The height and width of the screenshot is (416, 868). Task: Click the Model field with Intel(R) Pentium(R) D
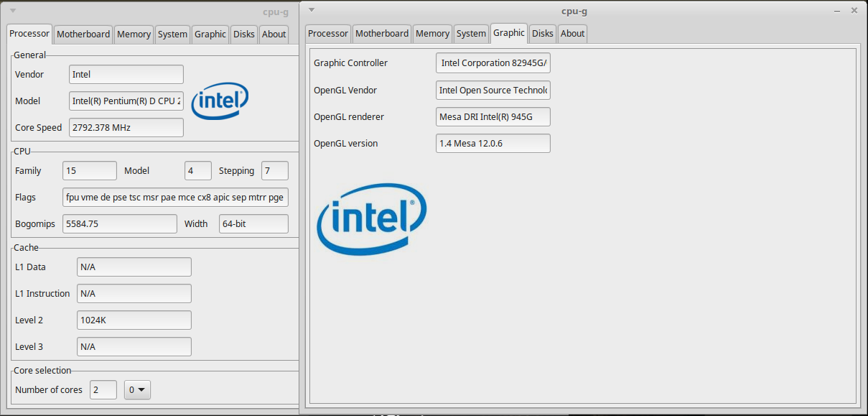coord(126,101)
